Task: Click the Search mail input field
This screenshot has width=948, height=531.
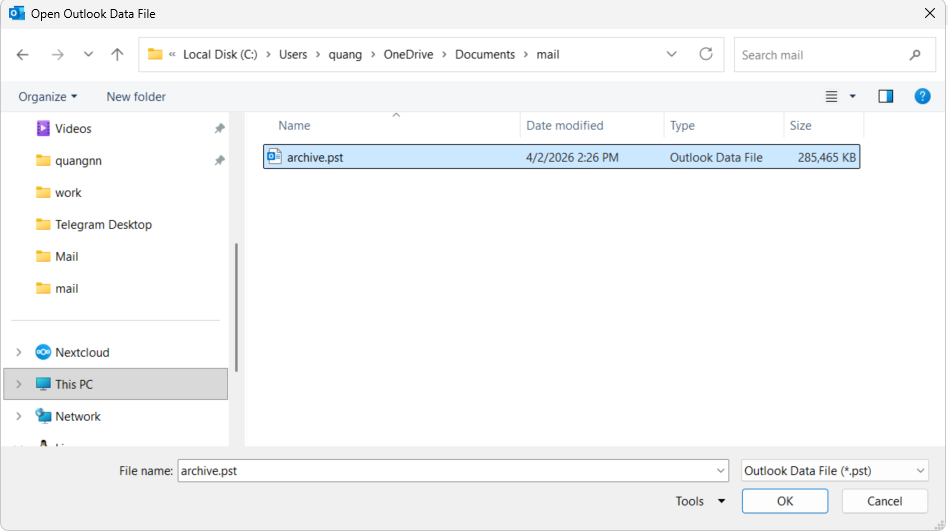Action: [x=822, y=55]
